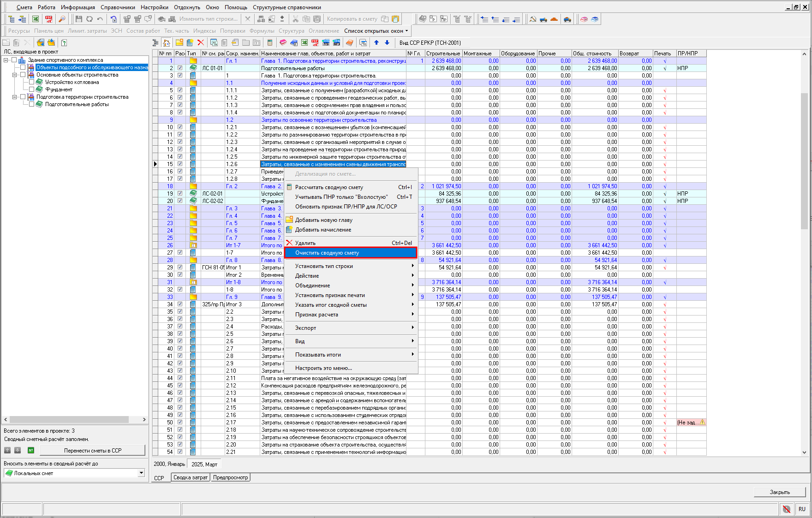
Task: Open the 'Локальных смет' dropdown
Action: pyautogui.click(x=141, y=473)
